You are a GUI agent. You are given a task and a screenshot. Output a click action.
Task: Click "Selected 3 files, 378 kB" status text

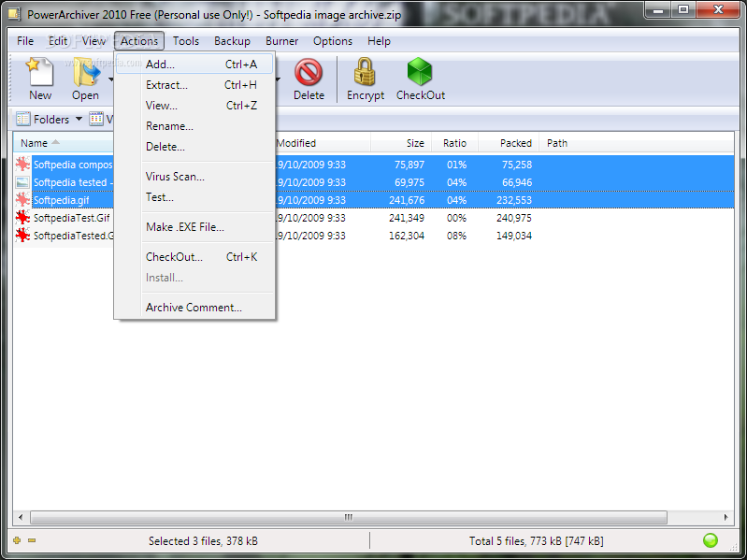point(203,541)
